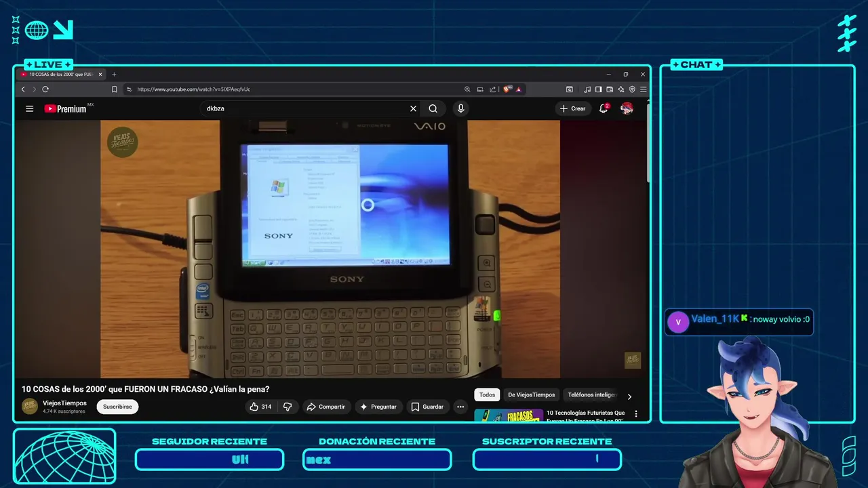Open Brave Rewards triangle icon
Screen dimensions: 868x488
click(x=518, y=89)
